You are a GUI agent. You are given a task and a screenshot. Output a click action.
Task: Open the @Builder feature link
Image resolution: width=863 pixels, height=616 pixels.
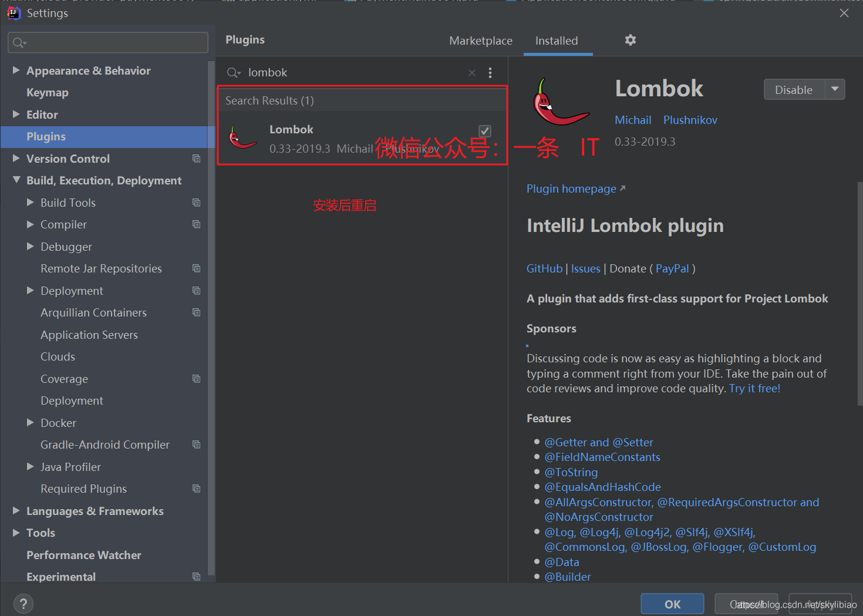(568, 577)
